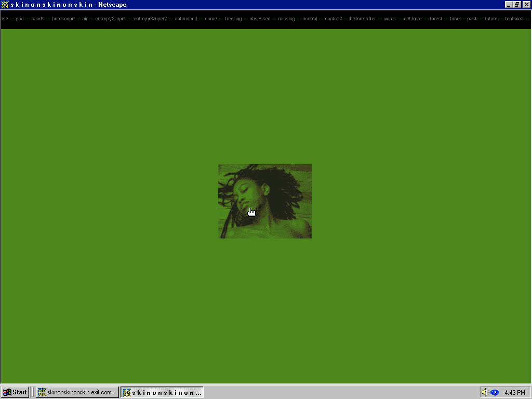Restore the Netscape window using title bar button

point(517,5)
